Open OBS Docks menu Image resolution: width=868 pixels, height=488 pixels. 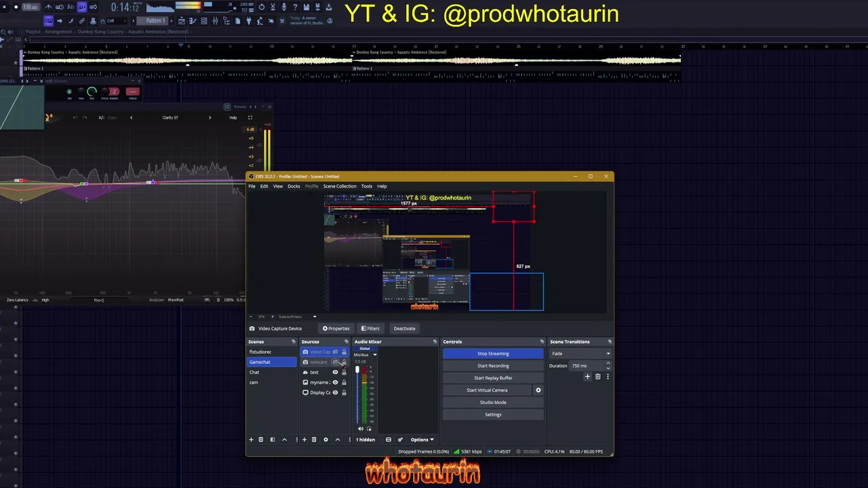[294, 186]
